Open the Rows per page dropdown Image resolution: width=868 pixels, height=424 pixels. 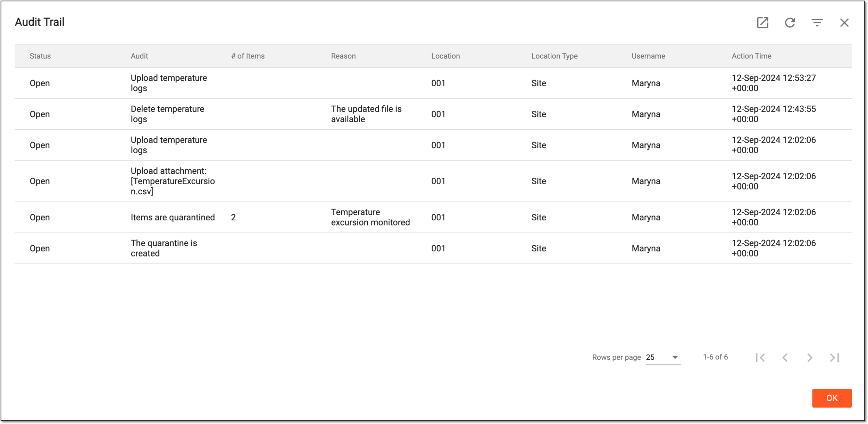pyautogui.click(x=663, y=358)
